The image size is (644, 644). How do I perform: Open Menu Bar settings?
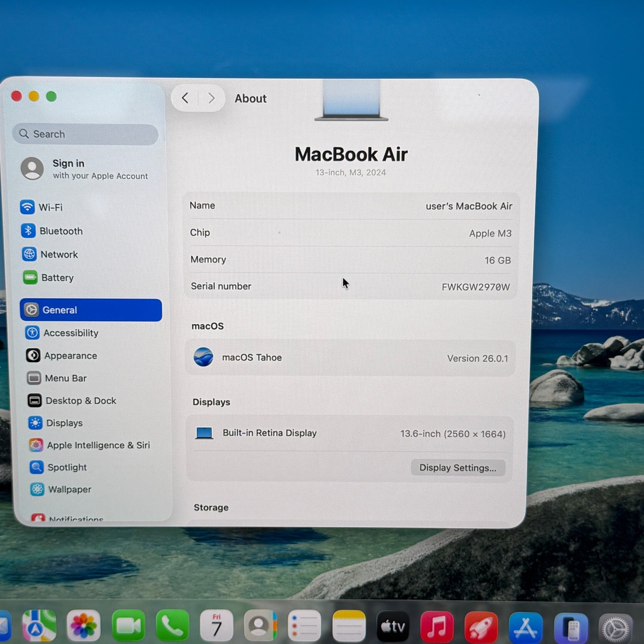[66, 378]
